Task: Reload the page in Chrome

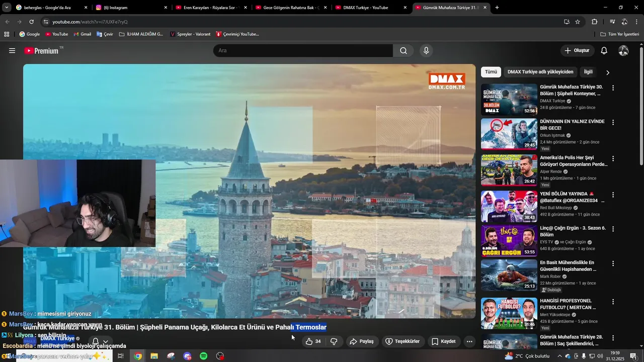Action: 31,22
